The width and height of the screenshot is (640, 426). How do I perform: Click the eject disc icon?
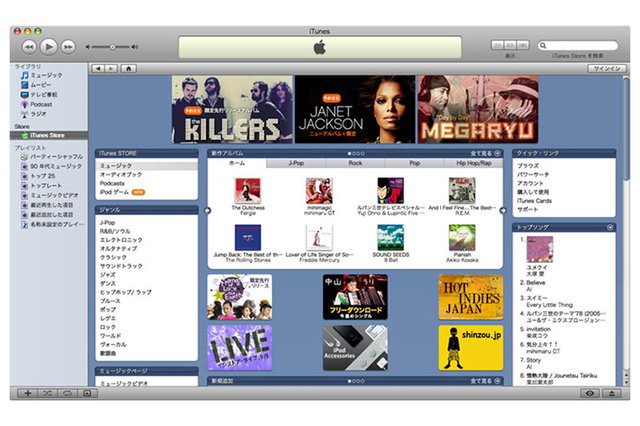coord(610,393)
